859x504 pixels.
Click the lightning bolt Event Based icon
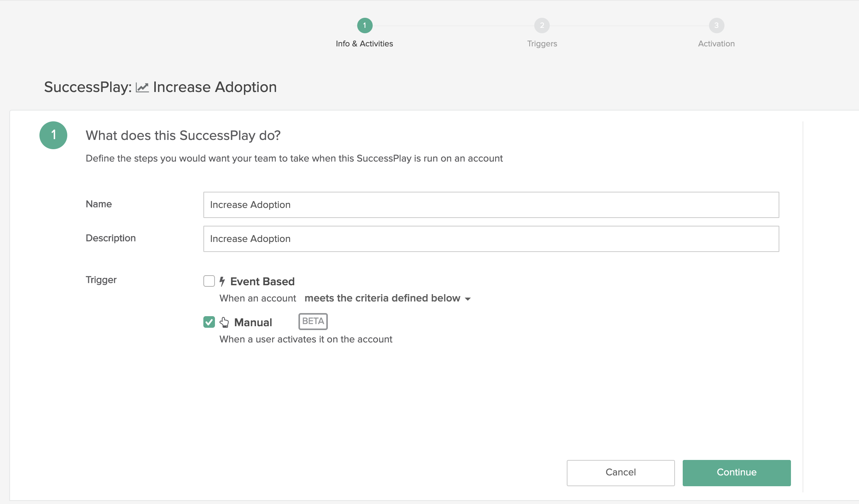coord(222,281)
